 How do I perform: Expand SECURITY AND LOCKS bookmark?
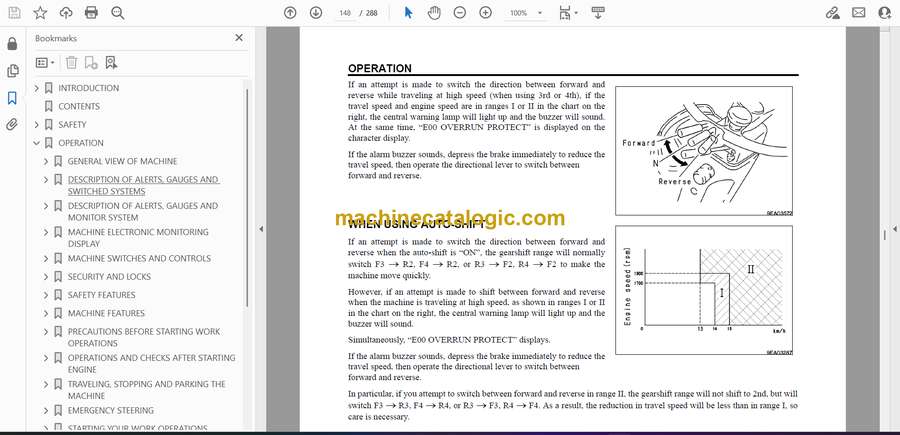pos(46,277)
